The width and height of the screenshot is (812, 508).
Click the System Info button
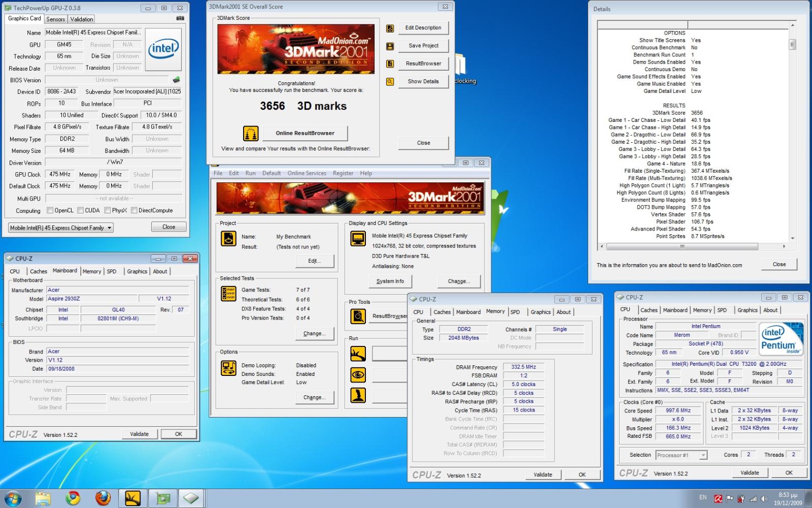[390, 281]
